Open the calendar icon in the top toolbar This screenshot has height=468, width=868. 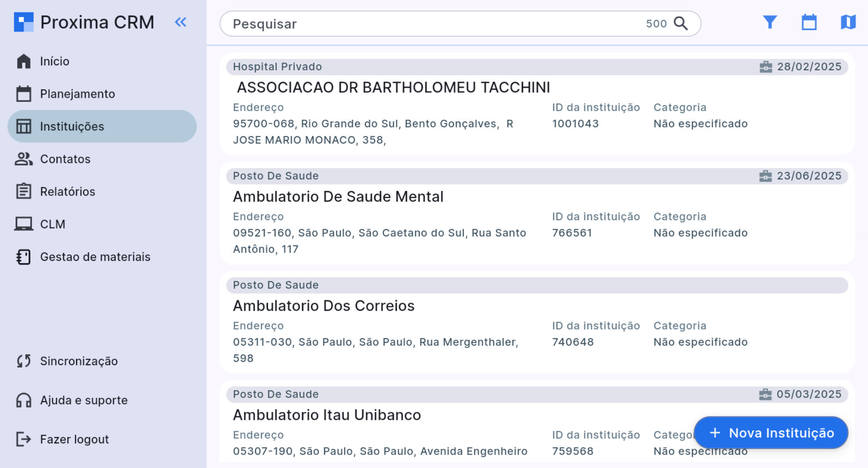tap(809, 22)
